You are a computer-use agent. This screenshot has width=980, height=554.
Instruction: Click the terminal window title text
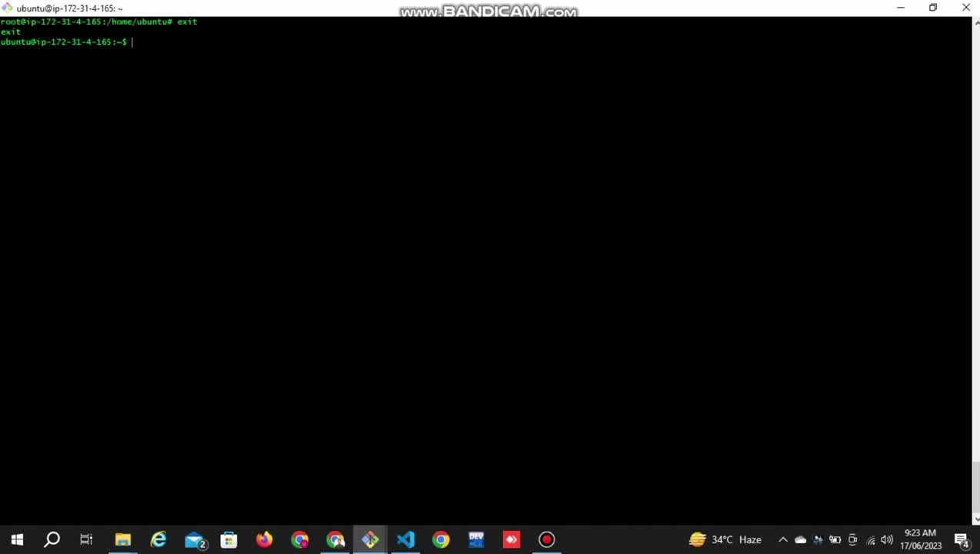(x=70, y=8)
